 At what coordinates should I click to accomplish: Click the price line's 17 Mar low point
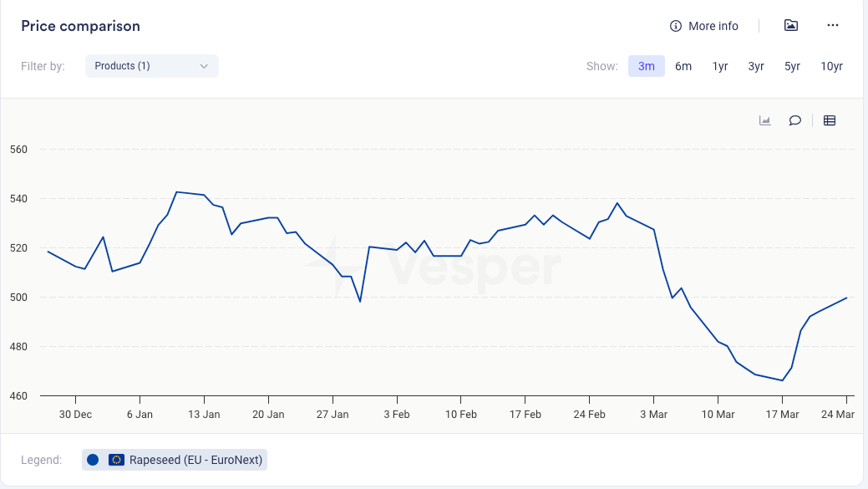(x=783, y=380)
